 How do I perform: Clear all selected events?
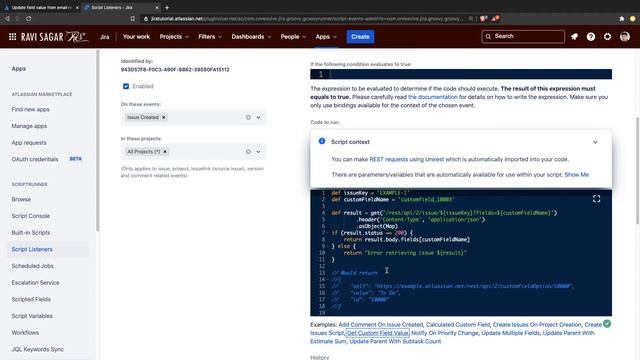click(x=248, y=117)
